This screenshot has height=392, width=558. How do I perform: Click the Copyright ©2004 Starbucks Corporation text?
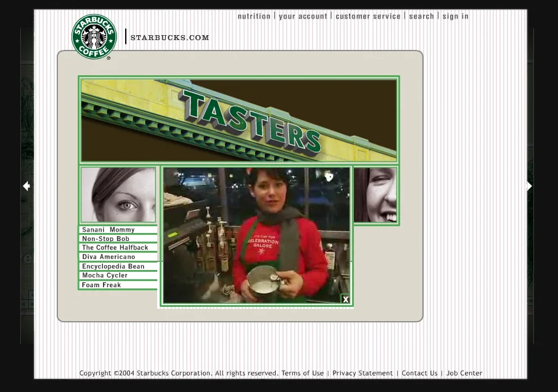[x=146, y=373]
